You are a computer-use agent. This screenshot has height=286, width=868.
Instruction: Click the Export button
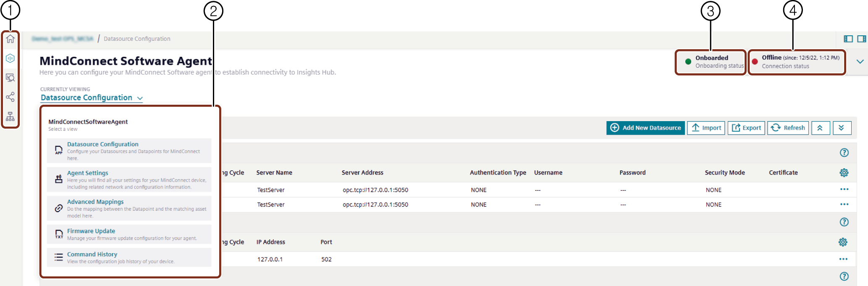[x=746, y=128]
